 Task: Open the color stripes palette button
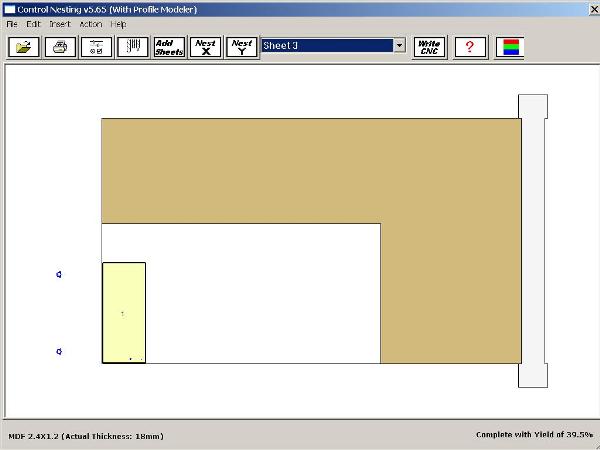pos(510,47)
